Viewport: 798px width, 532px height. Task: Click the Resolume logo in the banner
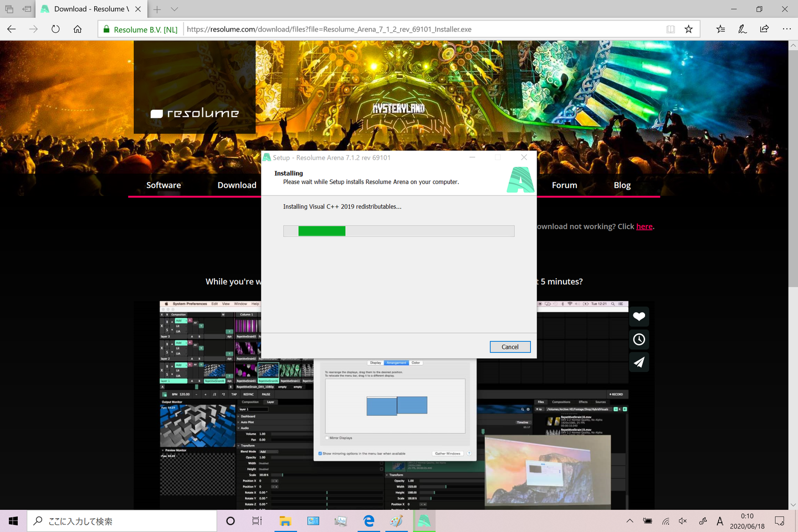[195, 113]
